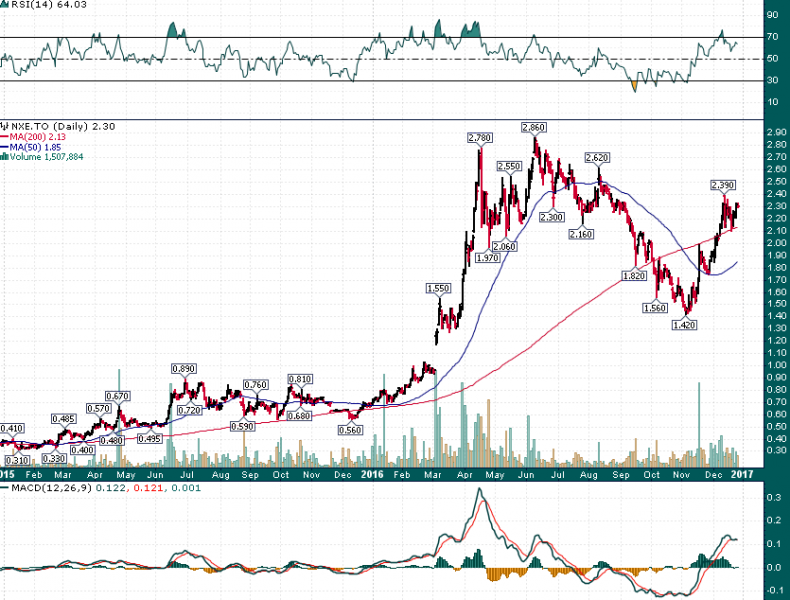Select the 2.620 price label
Image resolution: width=790 pixels, height=600 pixels.
click(x=597, y=158)
